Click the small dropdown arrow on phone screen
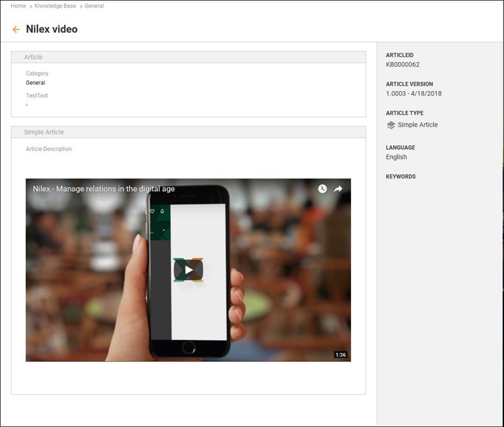Image resolution: width=504 pixels, height=427 pixels. pos(163,230)
